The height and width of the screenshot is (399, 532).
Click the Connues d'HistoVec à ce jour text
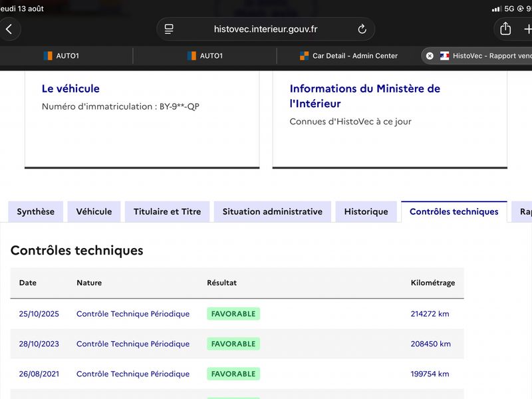click(350, 122)
